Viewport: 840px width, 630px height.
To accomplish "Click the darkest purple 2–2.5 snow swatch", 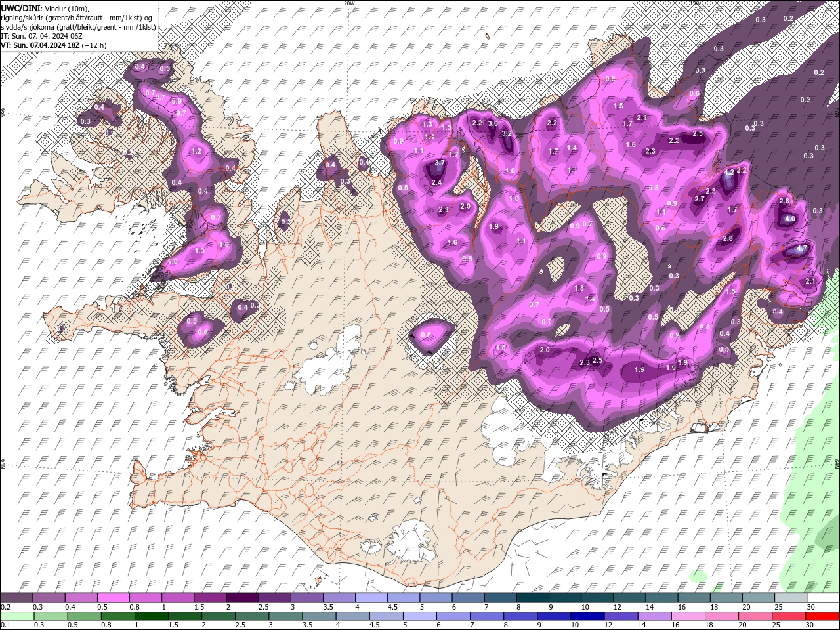I will (x=241, y=598).
